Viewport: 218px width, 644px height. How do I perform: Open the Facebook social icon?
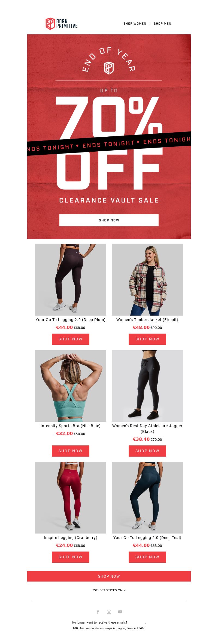pyautogui.click(x=98, y=612)
